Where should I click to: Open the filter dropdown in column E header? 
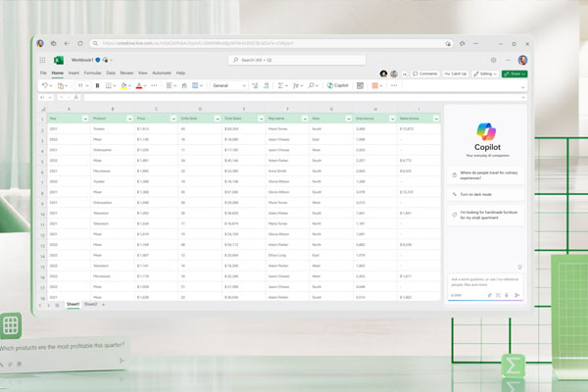262,119
